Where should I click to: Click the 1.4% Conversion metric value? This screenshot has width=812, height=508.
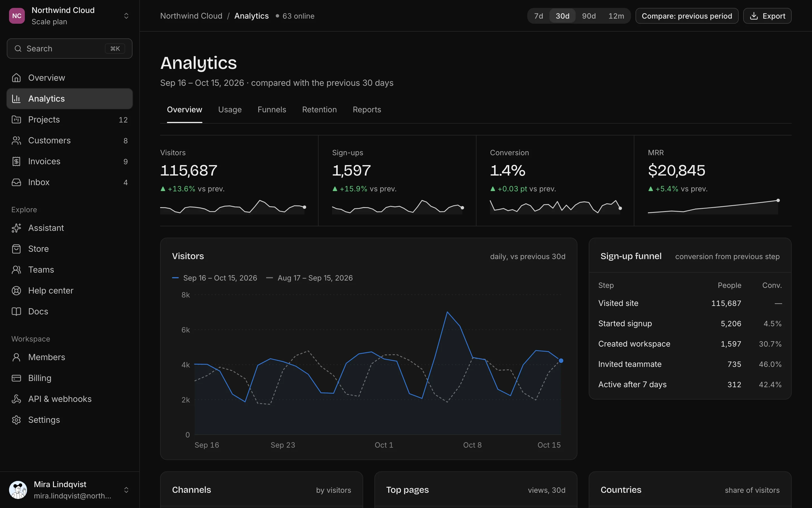tap(508, 170)
